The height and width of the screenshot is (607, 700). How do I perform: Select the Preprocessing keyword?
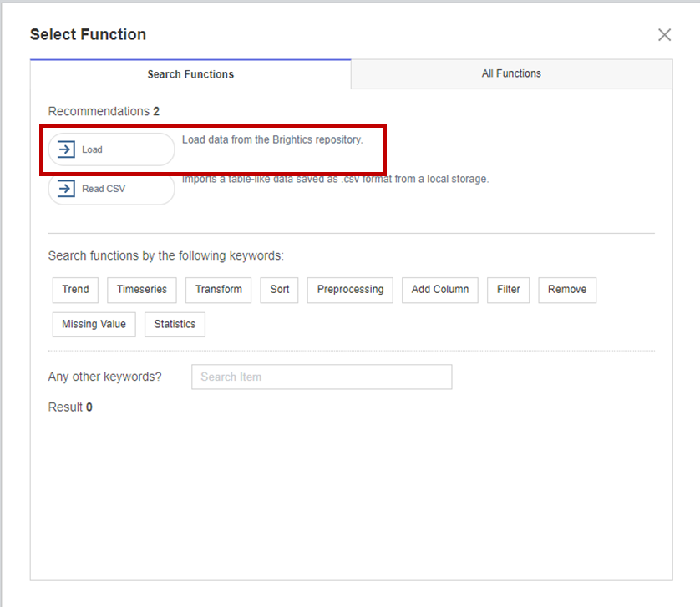[x=350, y=290]
